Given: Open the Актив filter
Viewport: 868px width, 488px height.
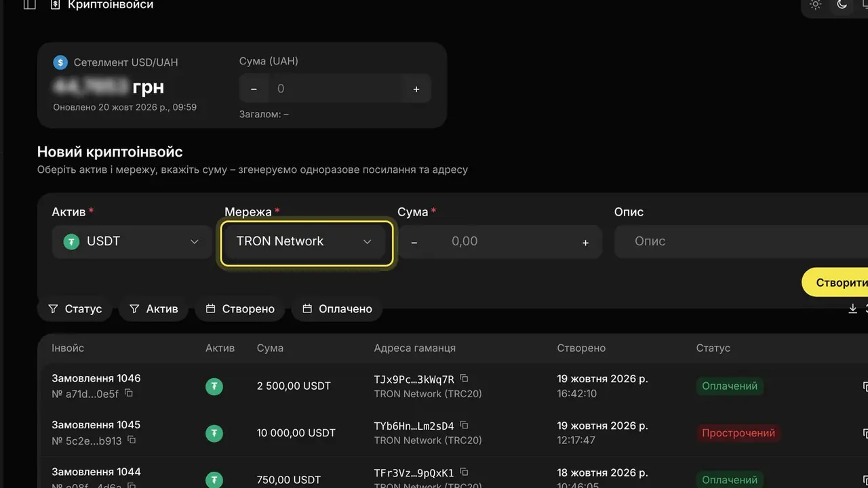Looking at the screenshot, I should [x=153, y=309].
